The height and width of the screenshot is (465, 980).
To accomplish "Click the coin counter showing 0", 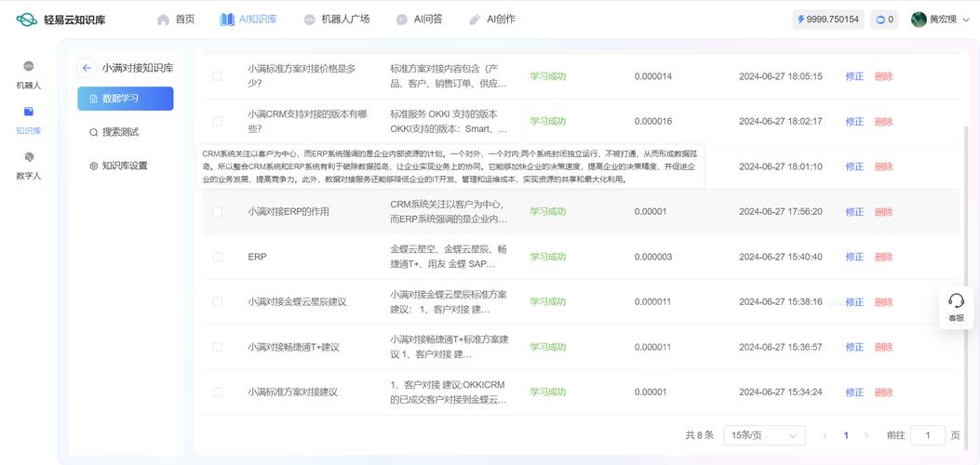I will 884,20.
